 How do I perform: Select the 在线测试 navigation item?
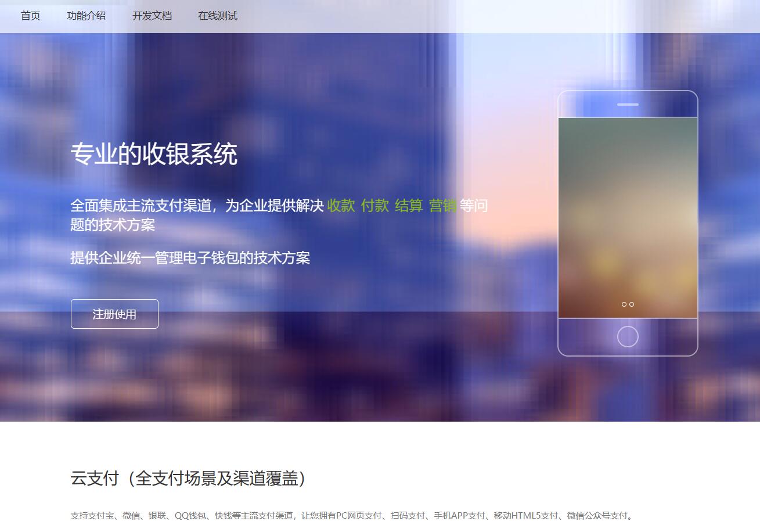217,16
